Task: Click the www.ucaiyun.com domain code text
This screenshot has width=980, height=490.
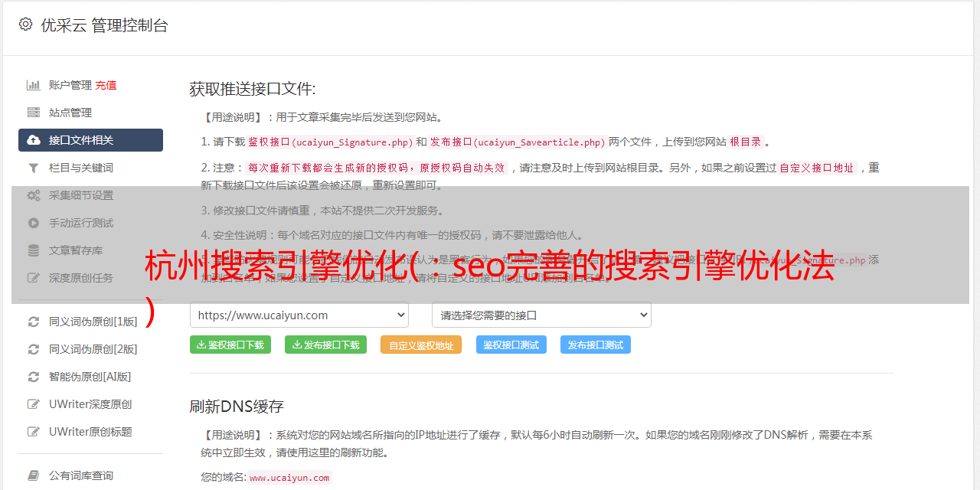Action: [x=289, y=478]
